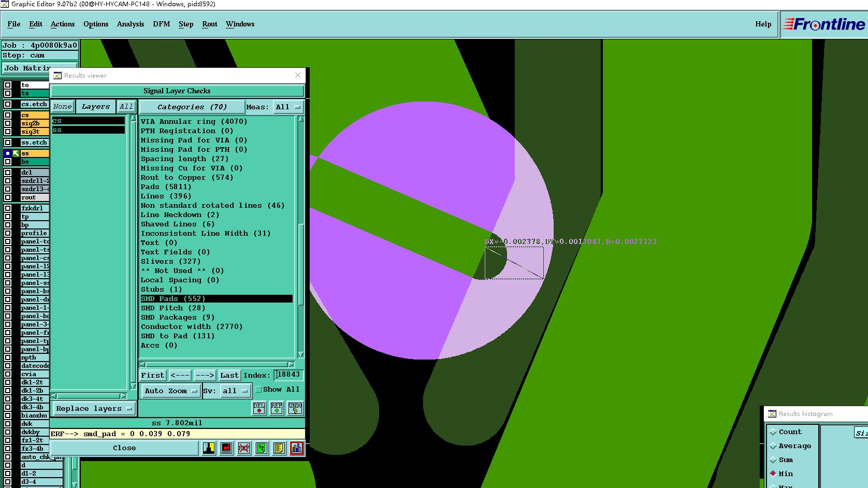
Task: Select 'Slivers (327)' category
Action: [170, 262]
